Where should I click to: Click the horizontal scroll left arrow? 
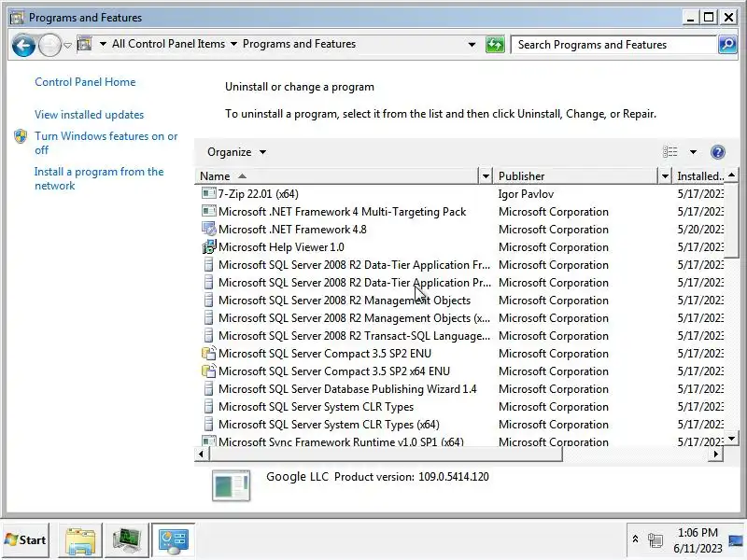click(201, 455)
